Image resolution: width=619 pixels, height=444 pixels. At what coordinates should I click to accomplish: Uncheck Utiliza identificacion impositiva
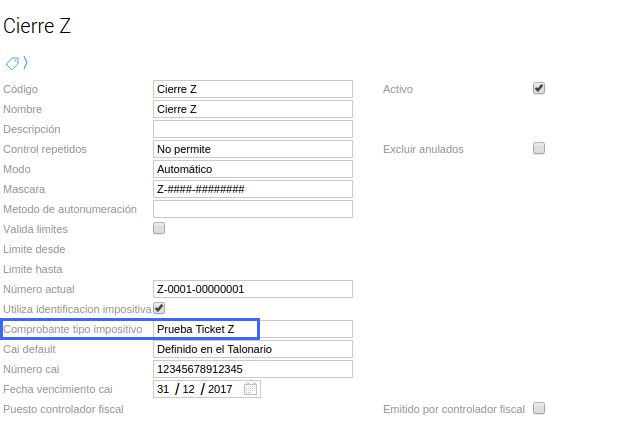point(158,308)
